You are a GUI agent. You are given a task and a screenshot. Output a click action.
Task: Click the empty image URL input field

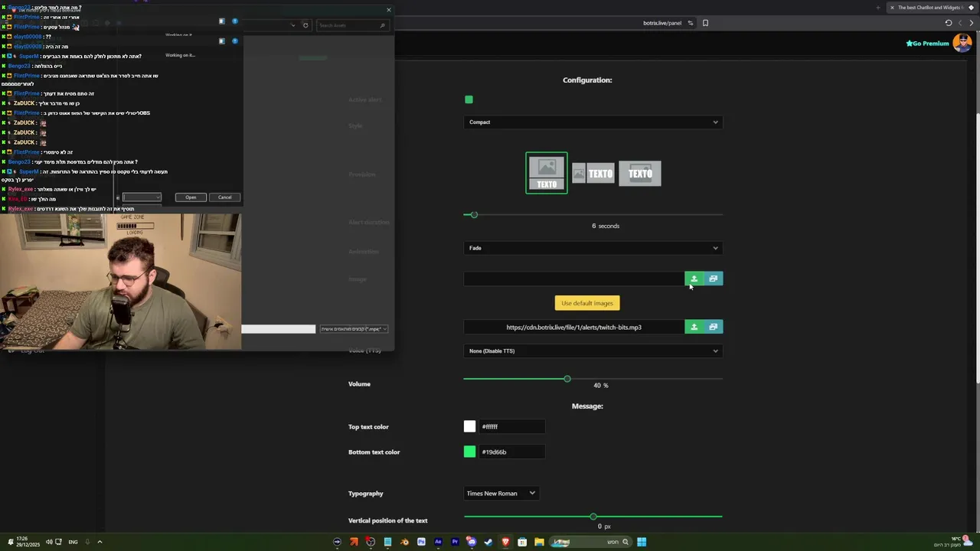pos(573,279)
